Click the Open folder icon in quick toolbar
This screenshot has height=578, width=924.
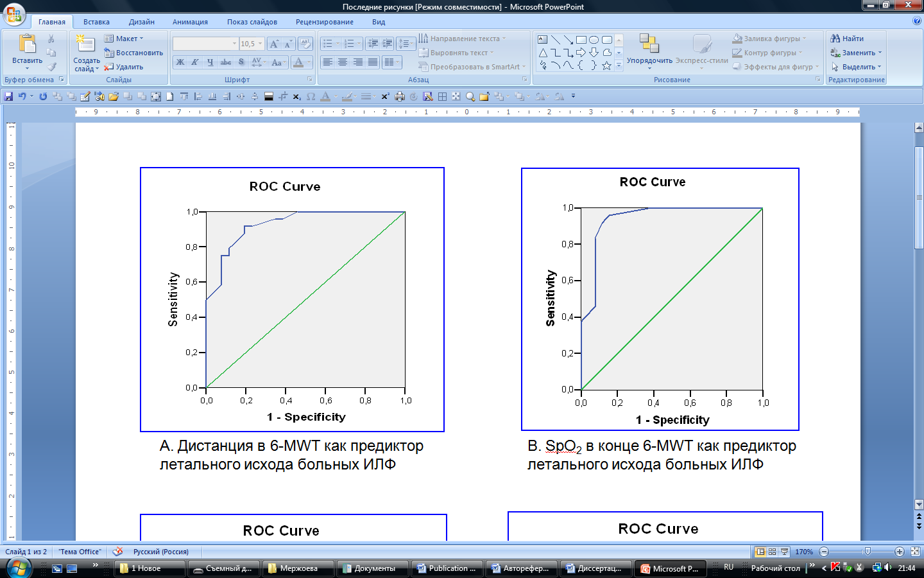point(114,96)
